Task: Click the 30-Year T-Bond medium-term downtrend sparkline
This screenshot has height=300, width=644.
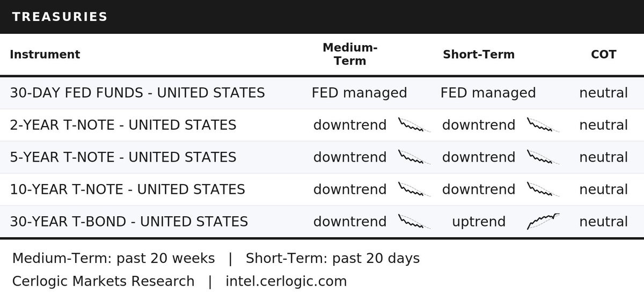Action: (414, 222)
